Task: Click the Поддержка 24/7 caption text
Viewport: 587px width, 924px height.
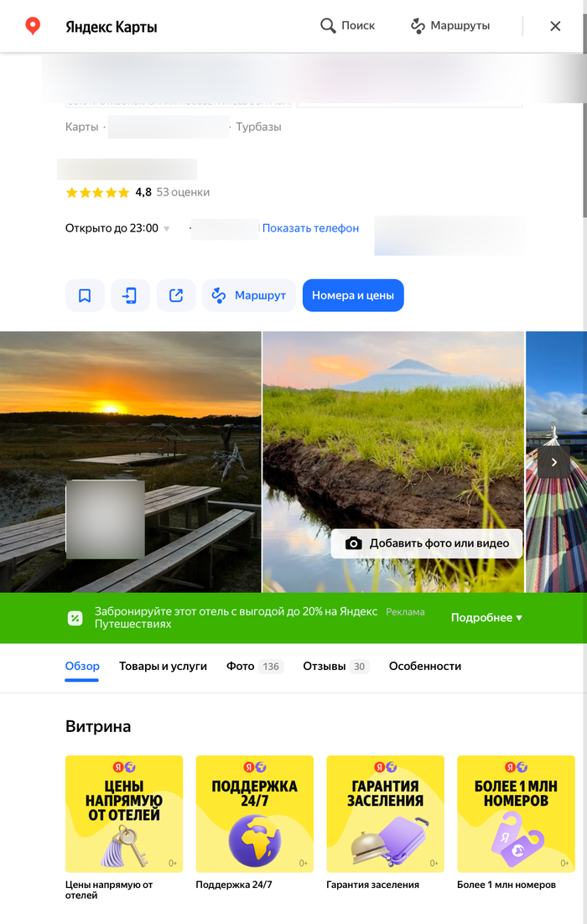Action: coord(234,885)
